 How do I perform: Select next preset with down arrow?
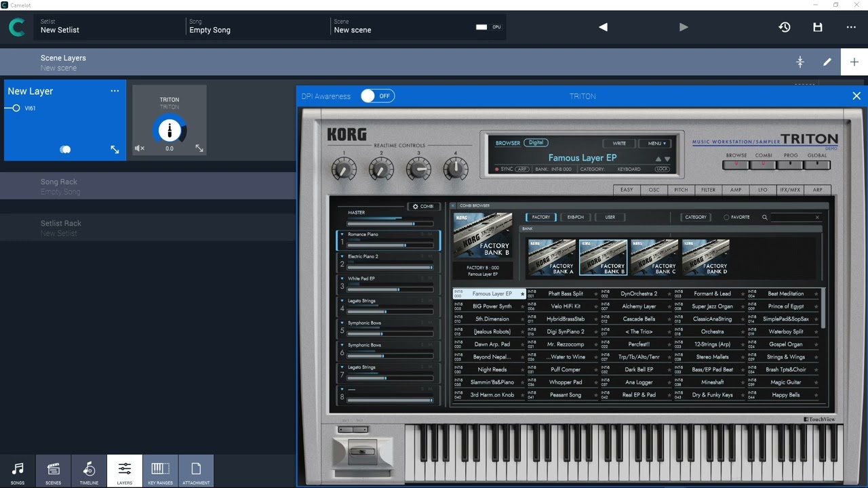tap(667, 159)
